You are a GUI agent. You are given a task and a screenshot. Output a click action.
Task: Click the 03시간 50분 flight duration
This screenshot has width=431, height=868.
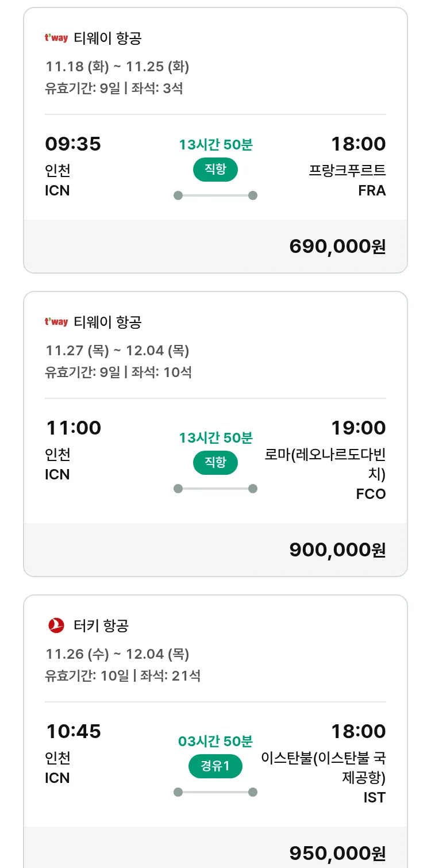(x=215, y=741)
